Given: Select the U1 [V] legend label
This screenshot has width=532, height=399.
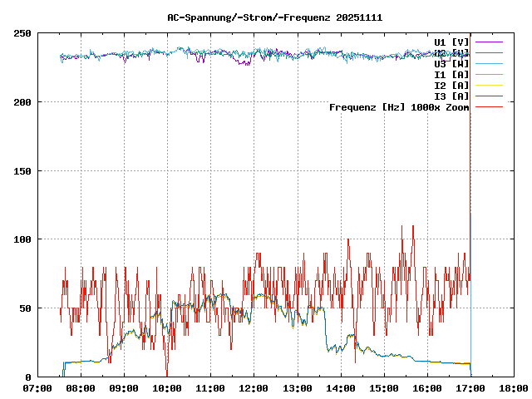Looking at the screenshot, I should pyautogui.click(x=451, y=42).
